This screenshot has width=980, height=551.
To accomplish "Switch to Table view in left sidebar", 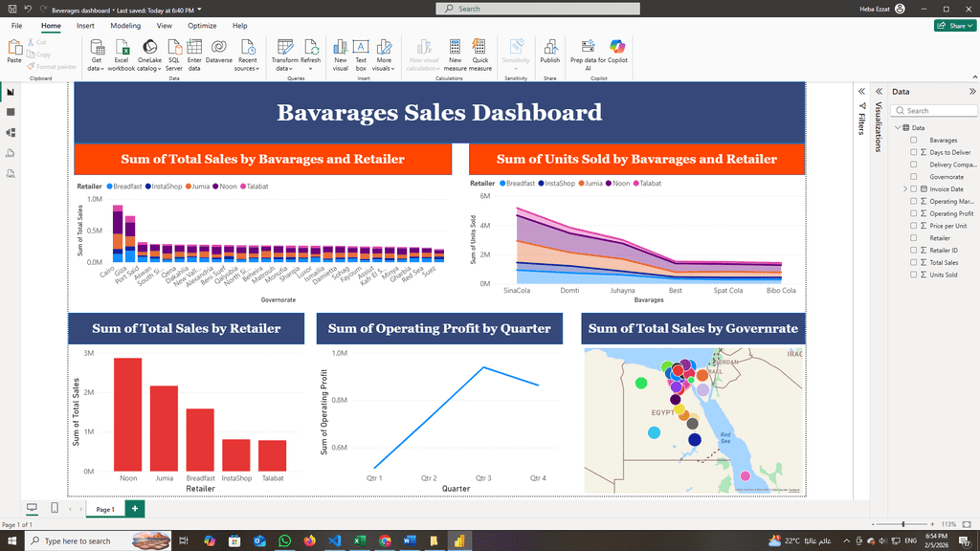I will [x=11, y=113].
